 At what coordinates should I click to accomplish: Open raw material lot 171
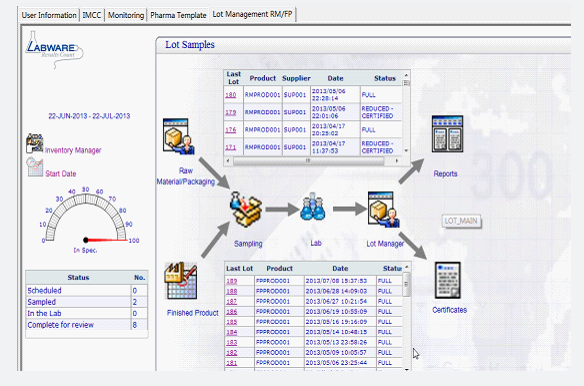(x=231, y=147)
